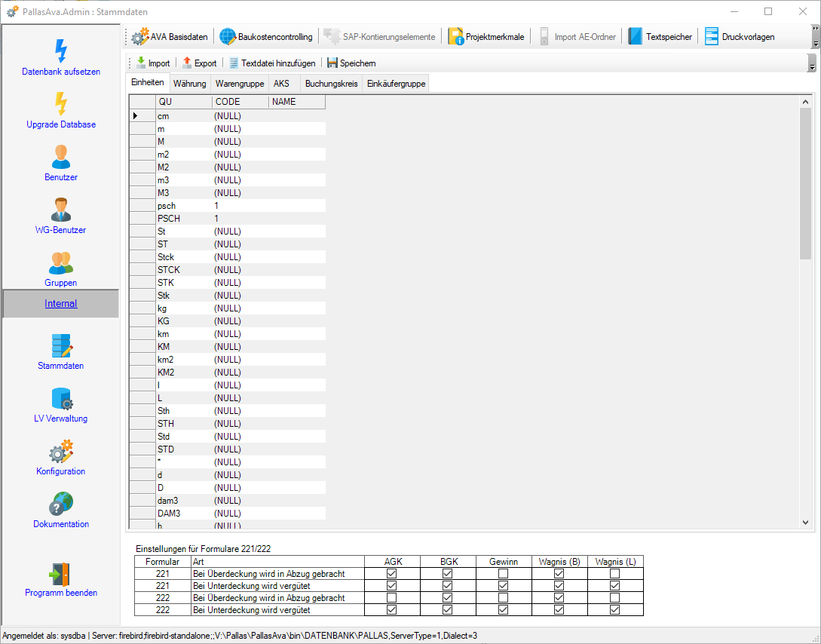Viewport: 821px width, 644px height.
Task: Open Textspeicher from the toolbar
Action: [660, 37]
